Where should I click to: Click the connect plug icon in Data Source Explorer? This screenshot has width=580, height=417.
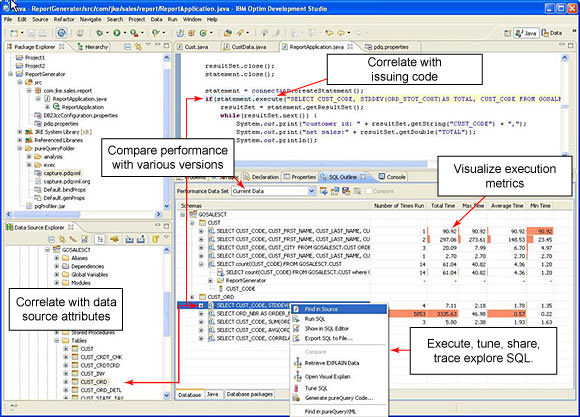[73, 240]
